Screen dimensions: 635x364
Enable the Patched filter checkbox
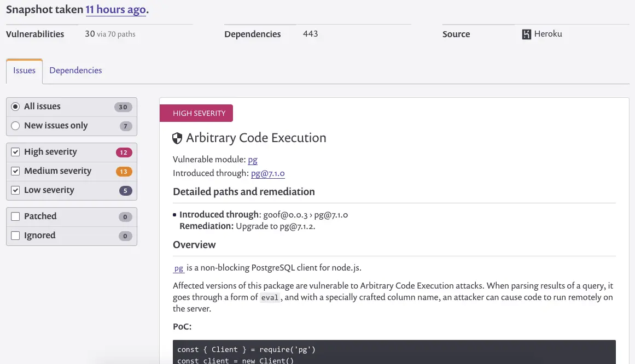[x=15, y=216]
